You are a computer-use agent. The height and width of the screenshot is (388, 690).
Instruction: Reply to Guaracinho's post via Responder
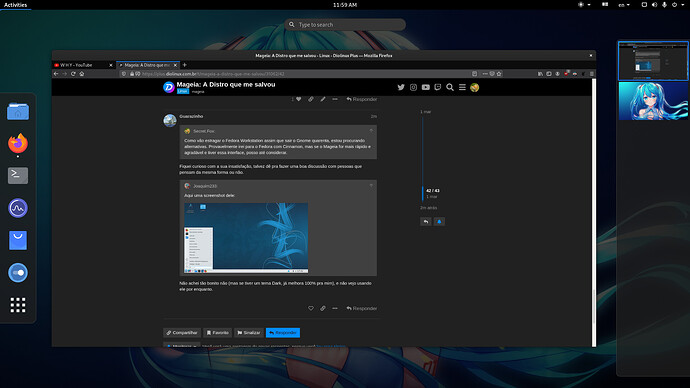362,308
